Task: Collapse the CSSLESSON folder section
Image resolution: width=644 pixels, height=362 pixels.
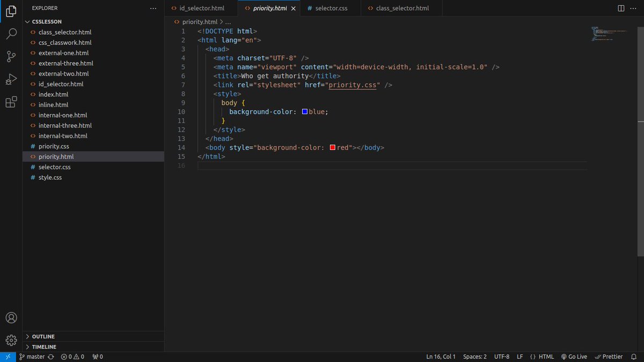Action: pyautogui.click(x=93, y=22)
